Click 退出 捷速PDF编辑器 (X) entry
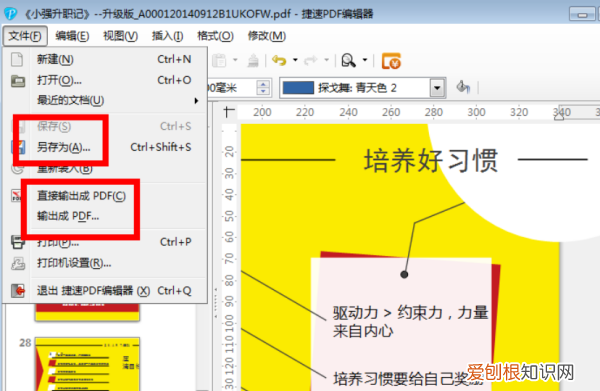The width and height of the screenshot is (600, 391). click(x=105, y=291)
